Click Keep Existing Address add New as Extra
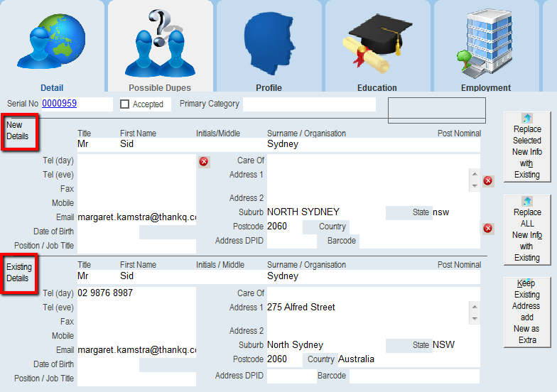The height and width of the screenshot is (392, 557). point(526,312)
